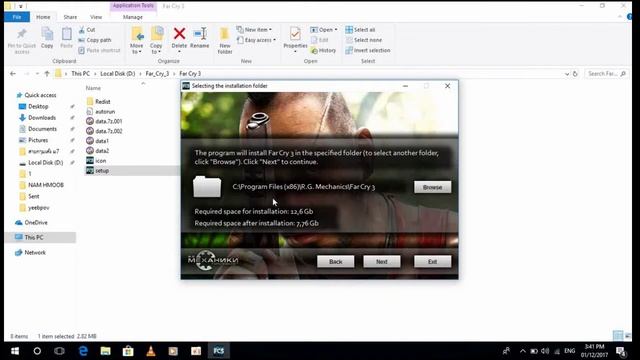
Task: Select the data.7z.001 file
Action: tap(108, 121)
